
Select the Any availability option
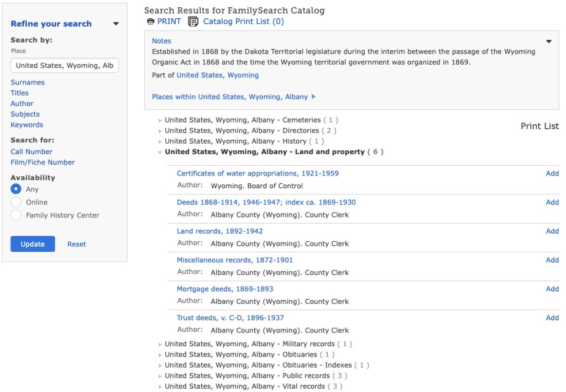pos(16,189)
